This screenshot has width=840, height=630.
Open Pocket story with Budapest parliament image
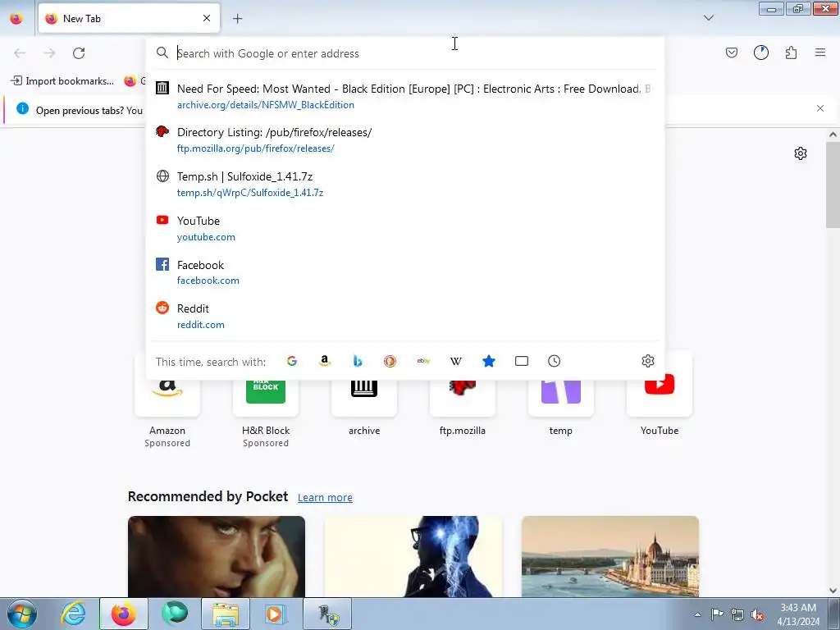[610, 556]
